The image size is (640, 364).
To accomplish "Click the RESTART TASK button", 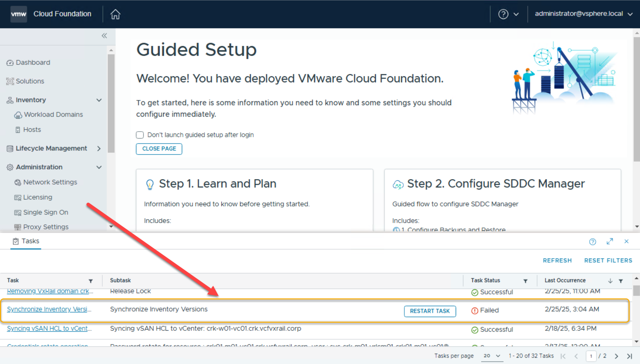I will point(430,311).
